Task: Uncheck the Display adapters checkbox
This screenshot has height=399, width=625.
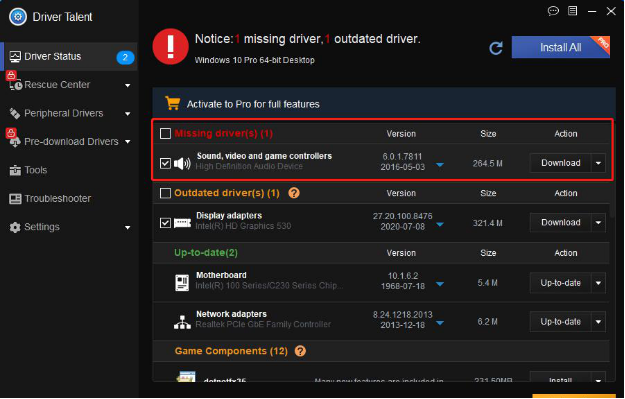Action: click(x=165, y=223)
